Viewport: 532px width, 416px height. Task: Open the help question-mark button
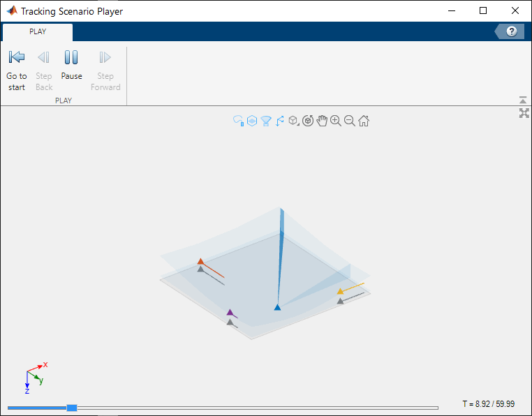point(511,31)
